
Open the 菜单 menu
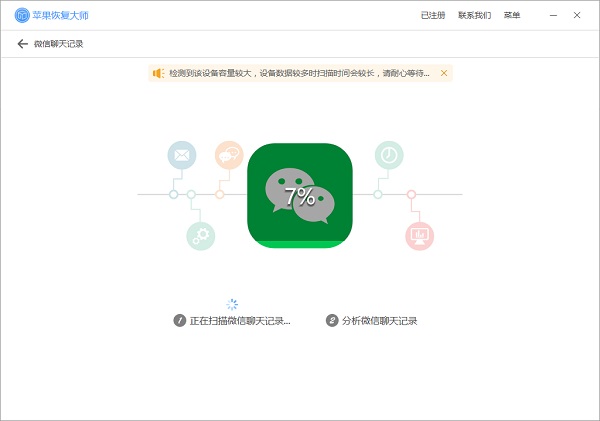(x=512, y=15)
